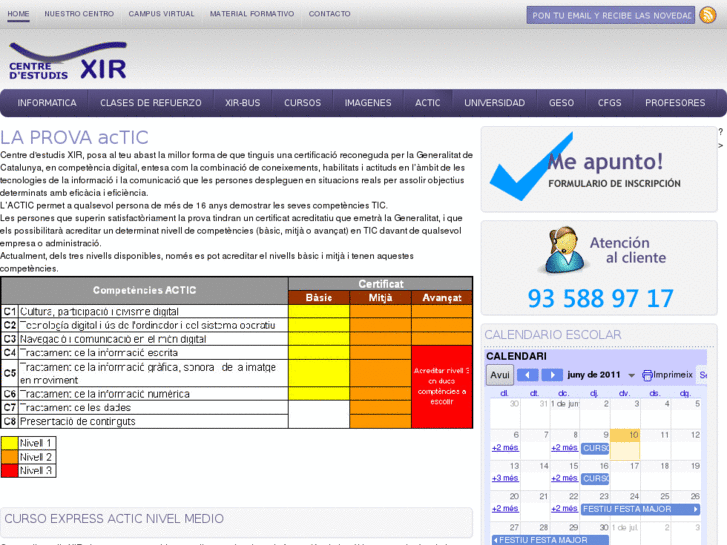Click CURSO EXPRESS ACTIC NIVEL MEDIO heading
The height and width of the screenshot is (545, 727).
coord(114,519)
